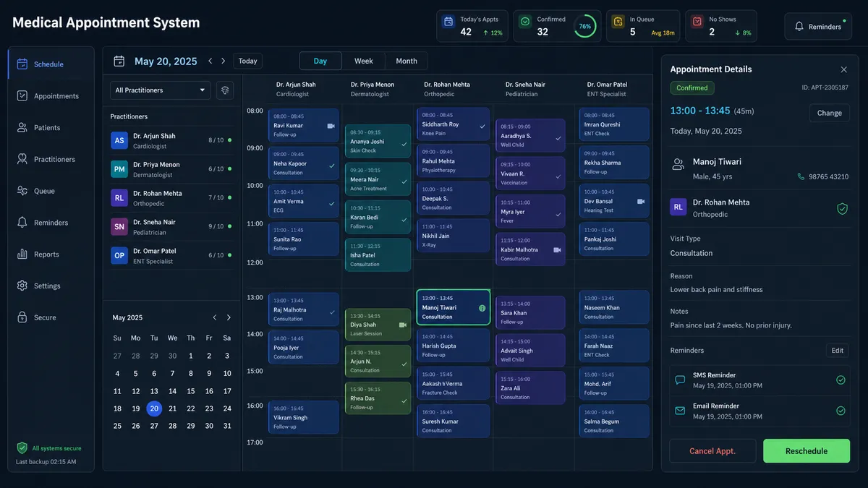
Task: Select date 21 in the May 2025 mini calendar
Action: click(172, 408)
